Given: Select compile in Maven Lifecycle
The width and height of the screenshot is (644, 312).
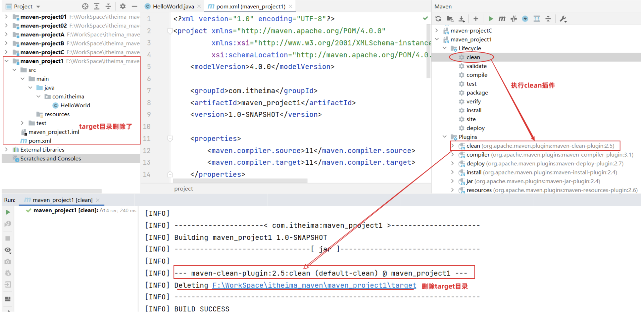Looking at the screenshot, I should click(x=477, y=75).
